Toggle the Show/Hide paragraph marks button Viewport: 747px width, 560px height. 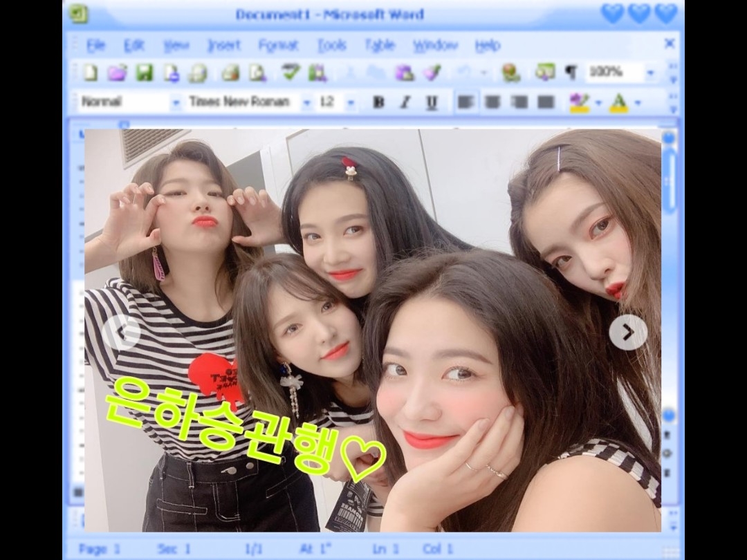click(x=571, y=73)
